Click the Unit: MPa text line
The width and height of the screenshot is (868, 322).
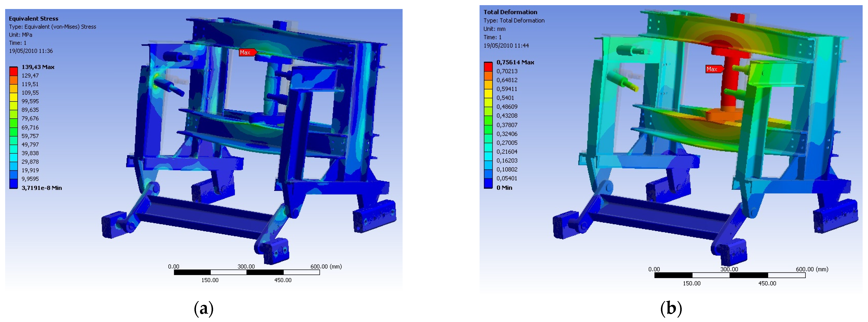point(21,35)
